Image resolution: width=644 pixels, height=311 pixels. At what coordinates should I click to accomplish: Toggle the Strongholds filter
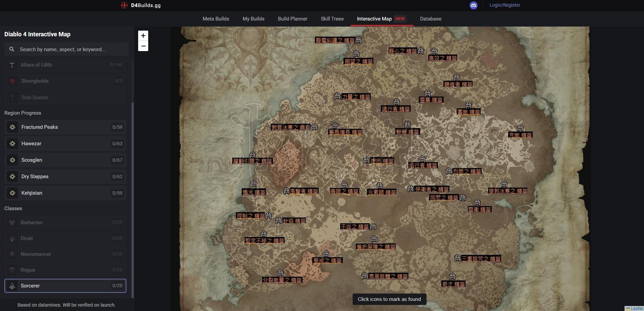tap(65, 81)
